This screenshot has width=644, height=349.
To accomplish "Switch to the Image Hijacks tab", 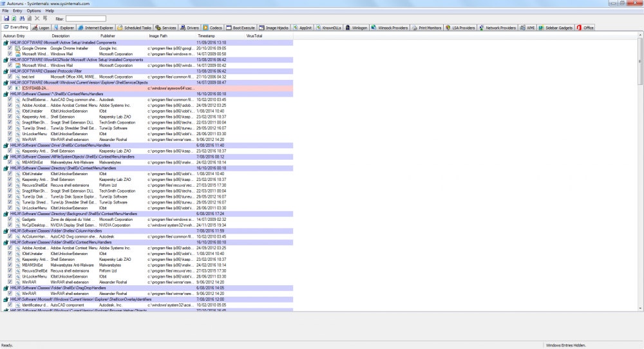I will coord(274,28).
